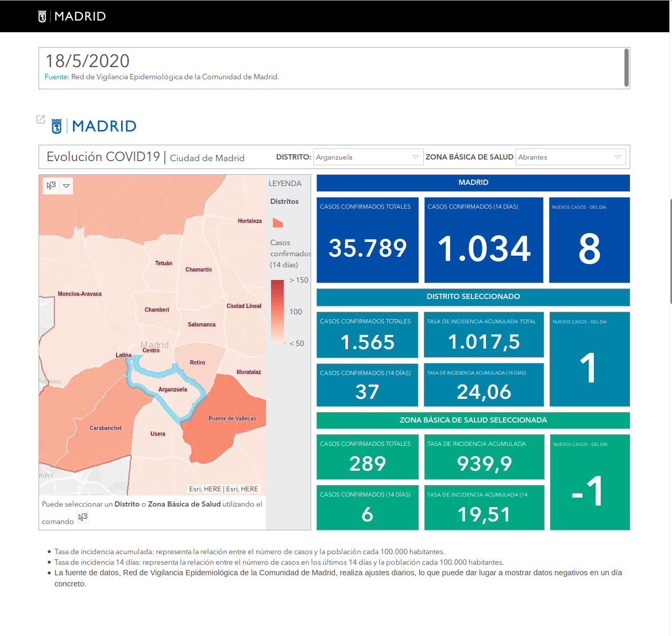Click the Distritos legend swatch icon
672x636 pixels.
(x=278, y=222)
